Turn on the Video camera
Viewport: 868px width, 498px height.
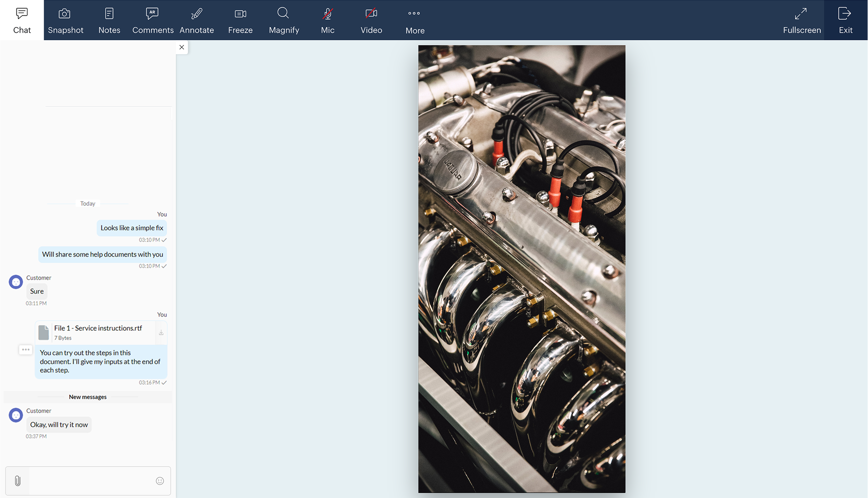pos(371,20)
